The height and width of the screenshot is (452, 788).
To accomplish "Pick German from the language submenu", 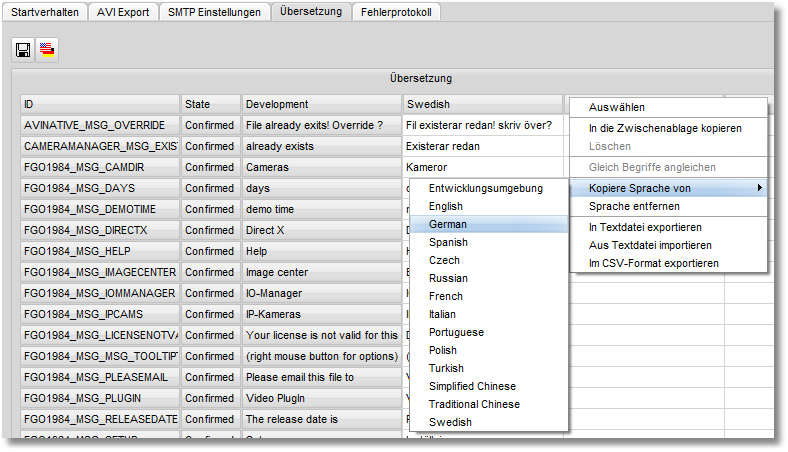I will [x=447, y=224].
